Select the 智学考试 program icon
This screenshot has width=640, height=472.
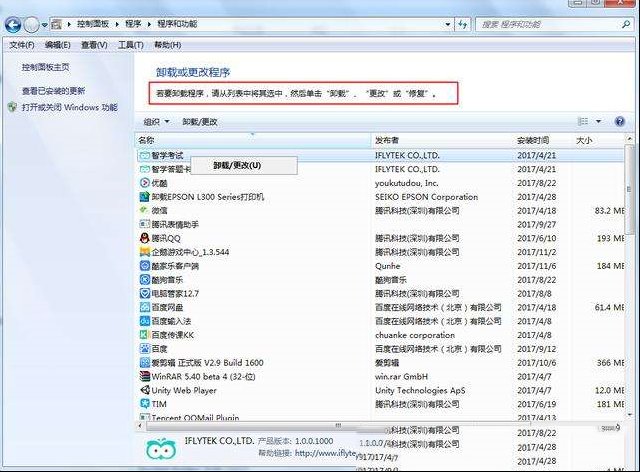[145, 156]
